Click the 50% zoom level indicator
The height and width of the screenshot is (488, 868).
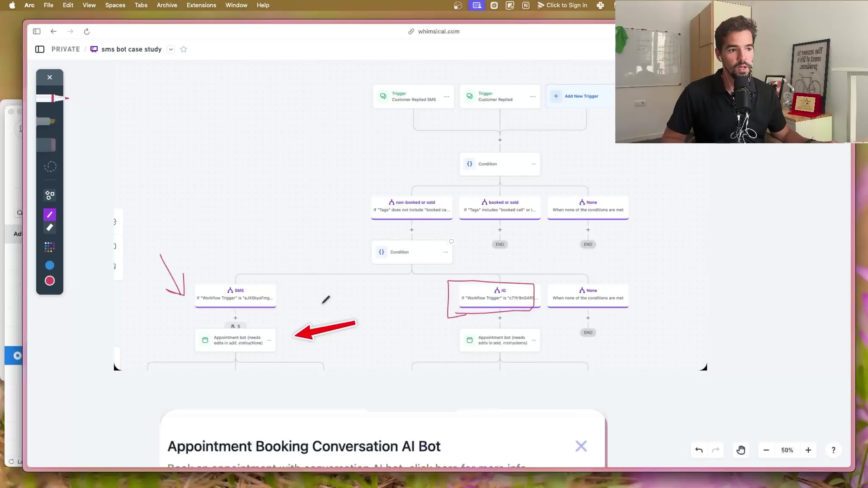click(787, 450)
